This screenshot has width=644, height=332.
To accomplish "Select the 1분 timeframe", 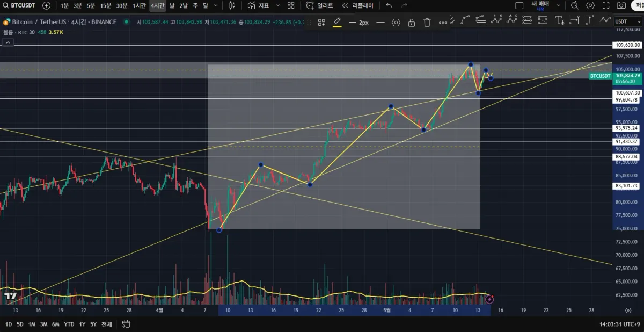I will pyautogui.click(x=64, y=5).
